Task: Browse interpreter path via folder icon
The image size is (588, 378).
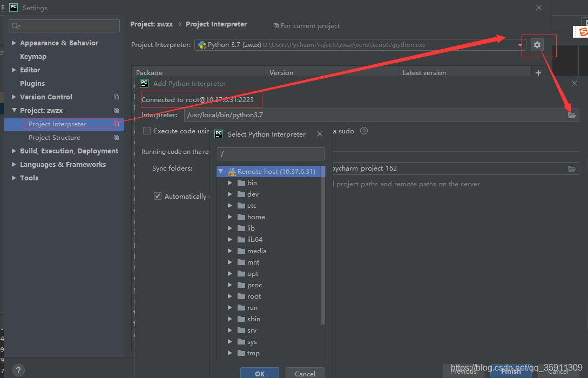Action: click(x=571, y=115)
